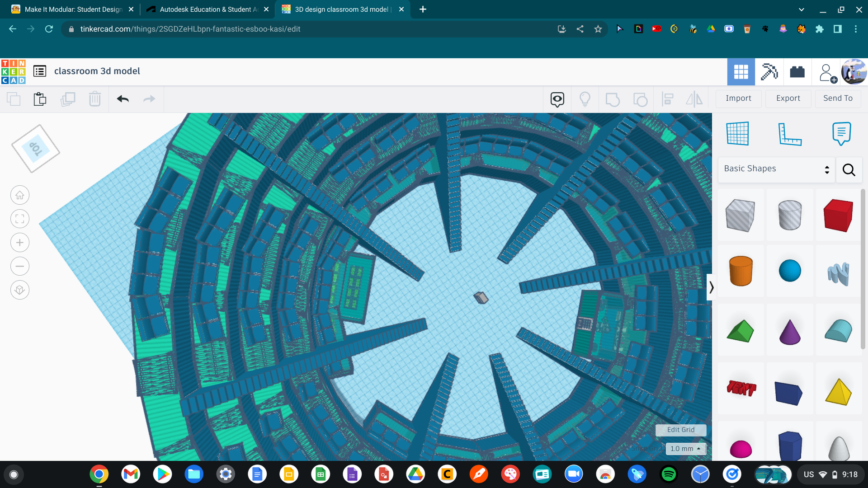
Task: Pick the teal Round Roof shape
Action: click(838, 330)
